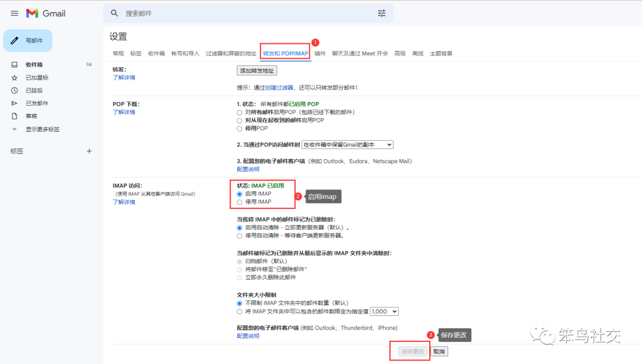Open 了解详情 link under IMAP 访问
The image size is (642, 364).
click(124, 202)
